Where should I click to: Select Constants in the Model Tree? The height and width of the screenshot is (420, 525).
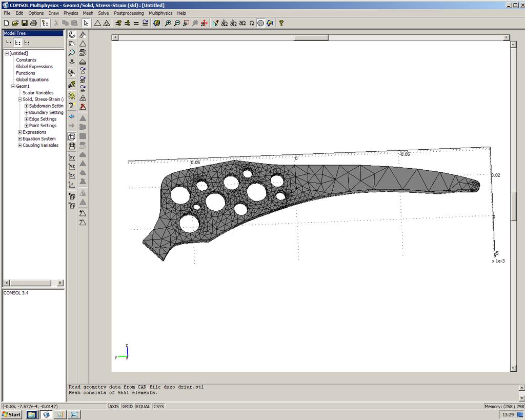pos(26,60)
